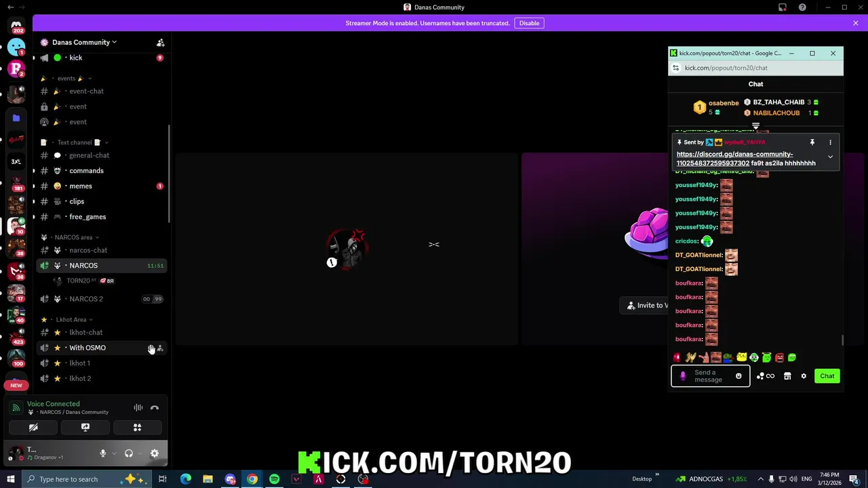This screenshot has width=868, height=488.
Task: Join the With OSMO voice channel
Action: [102, 348]
